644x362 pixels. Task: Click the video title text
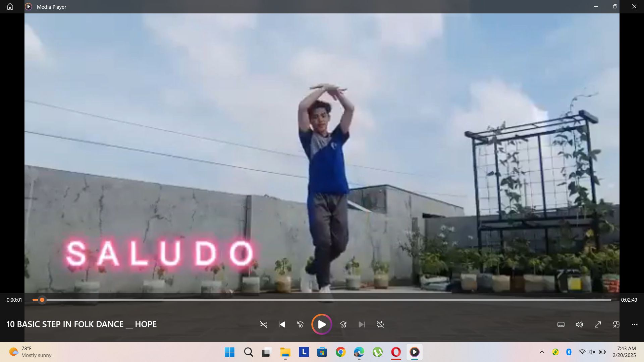(x=82, y=324)
